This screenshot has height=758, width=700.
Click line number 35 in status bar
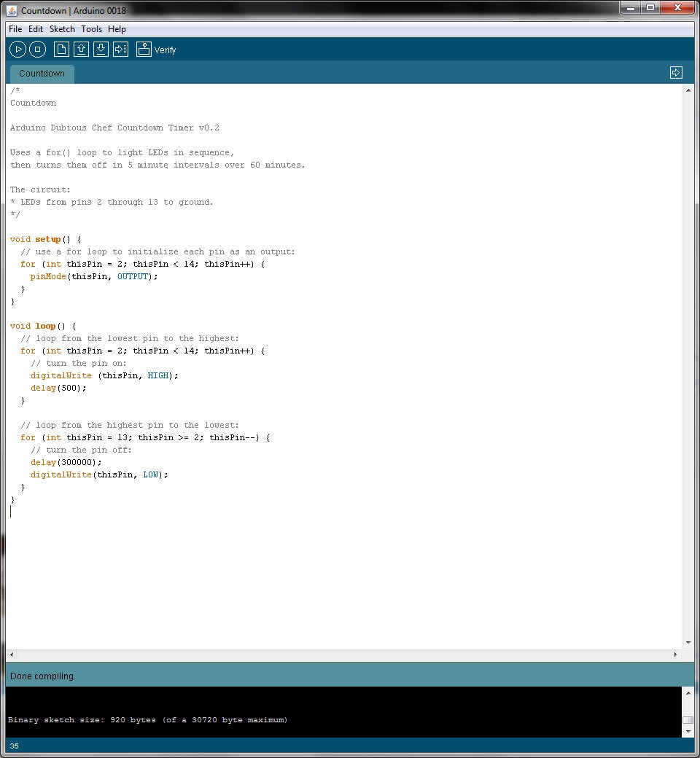[14, 746]
